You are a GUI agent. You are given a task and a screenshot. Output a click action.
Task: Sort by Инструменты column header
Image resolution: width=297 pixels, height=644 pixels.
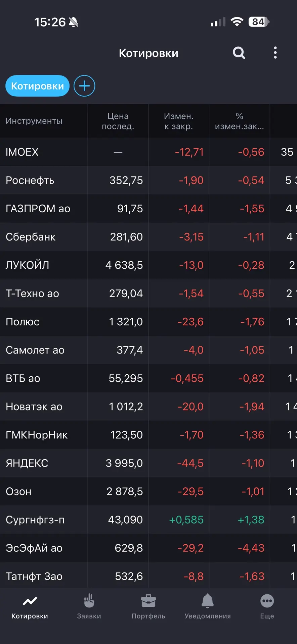34,121
